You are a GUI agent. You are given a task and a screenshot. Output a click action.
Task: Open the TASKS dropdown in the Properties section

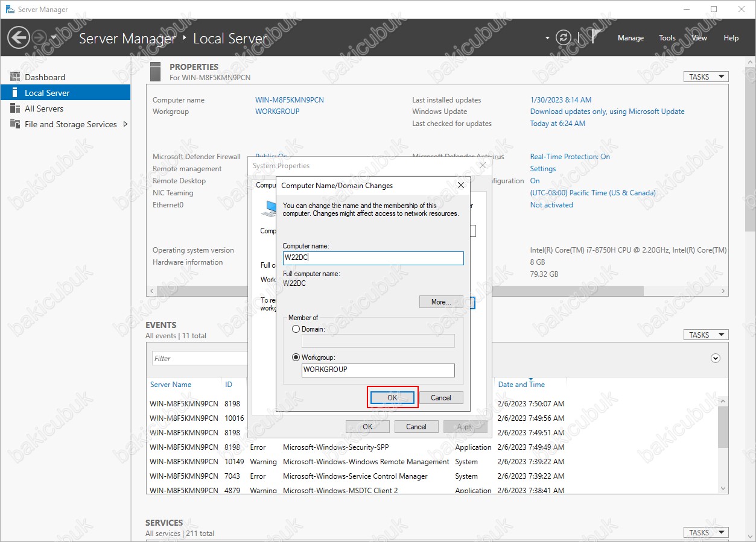click(706, 77)
